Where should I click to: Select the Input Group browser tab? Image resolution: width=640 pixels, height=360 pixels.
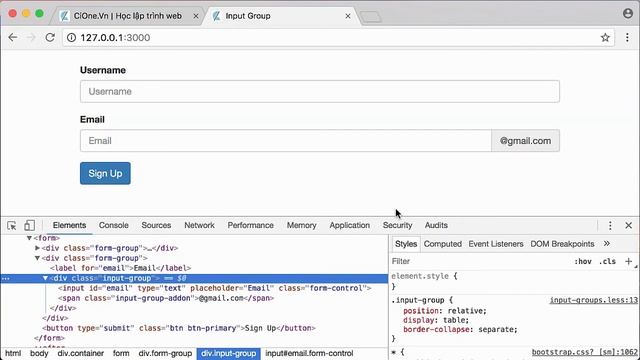tap(248, 16)
